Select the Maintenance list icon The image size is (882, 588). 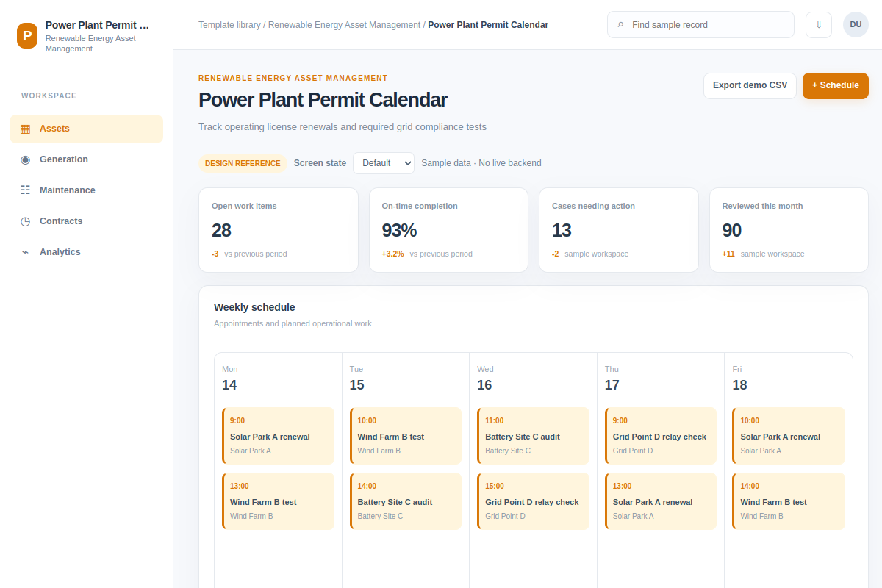tap(25, 190)
